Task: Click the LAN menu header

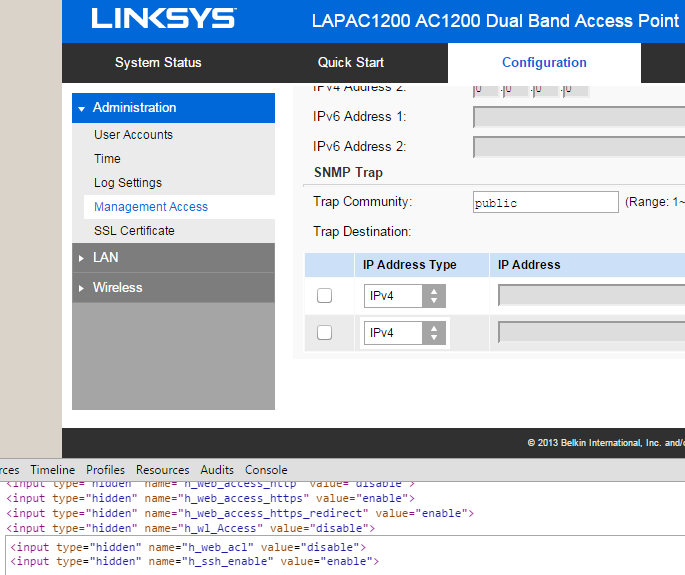Action: click(173, 258)
